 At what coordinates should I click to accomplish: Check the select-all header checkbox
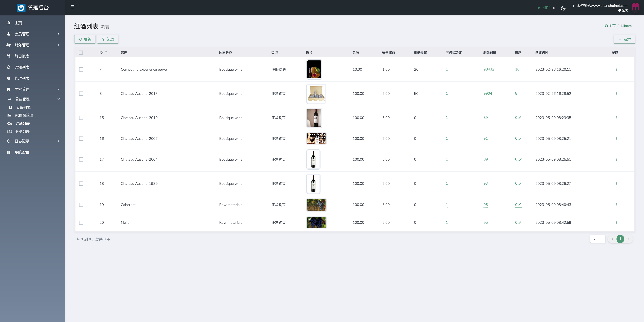(81, 53)
